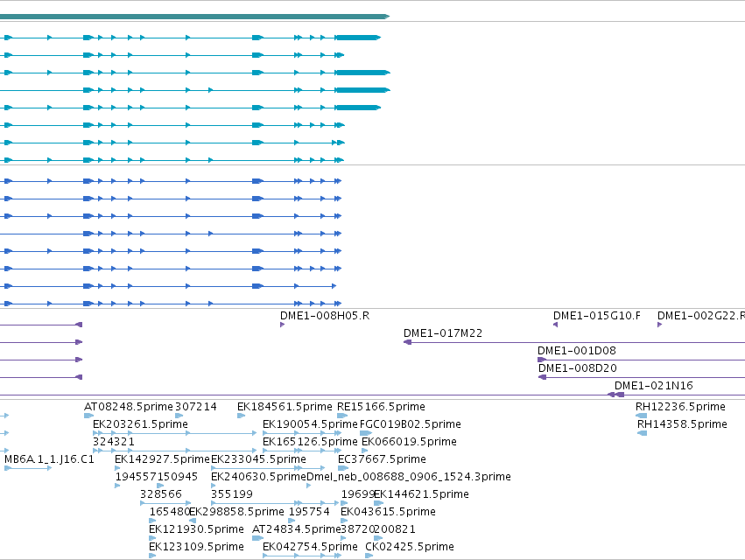Screen dimensions: 745x560
Task: Click the EK121930.5prime EST label
Action: 196,529
